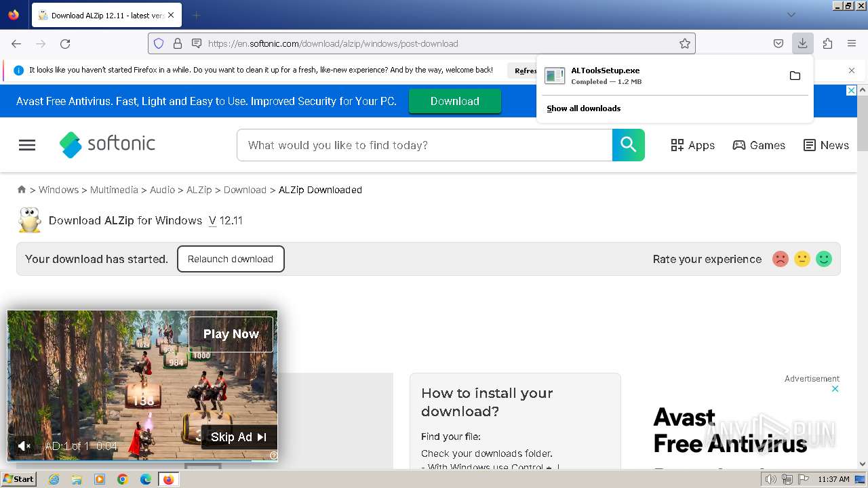Dismiss the Firefox refresh notification bar

click(x=852, y=70)
